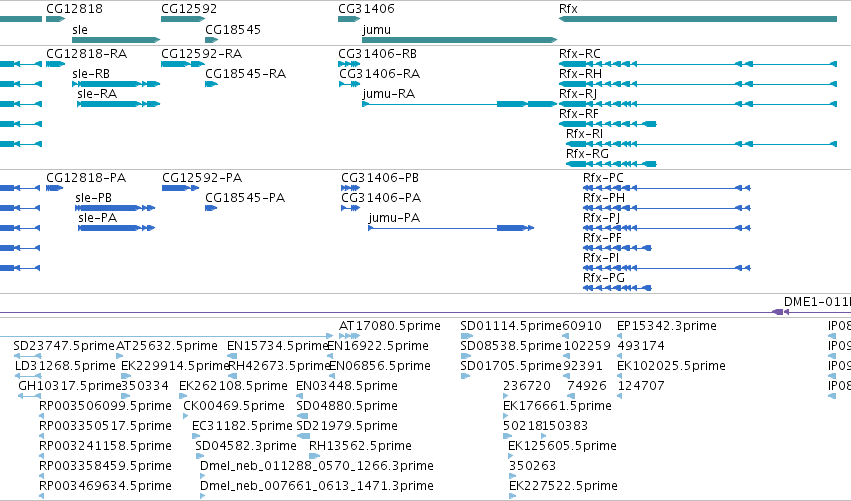Select the Rfx-PF protein glyph

(617, 248)
